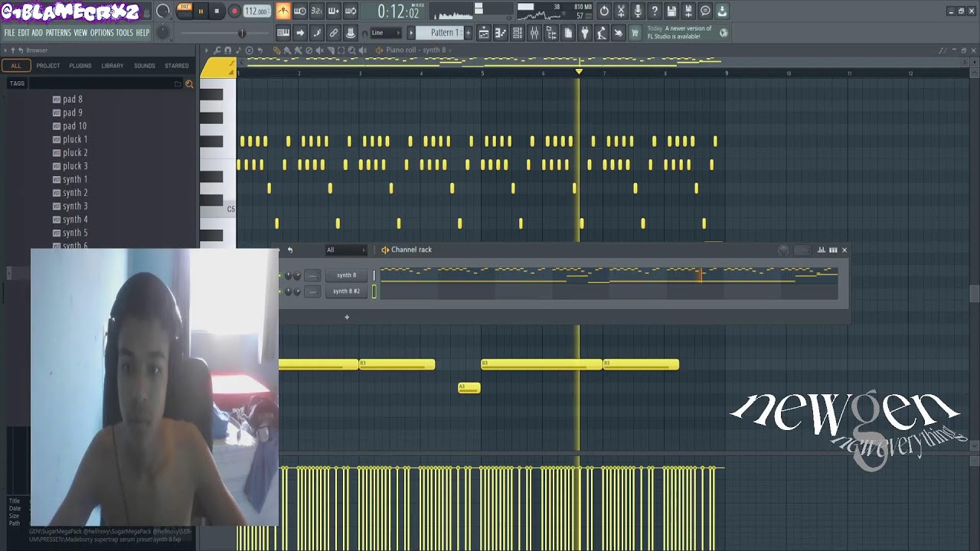The width and height of the screenshot is (980, 551).
Task: Select the pluck 2 preset in browser
Action: click(75, 153)
